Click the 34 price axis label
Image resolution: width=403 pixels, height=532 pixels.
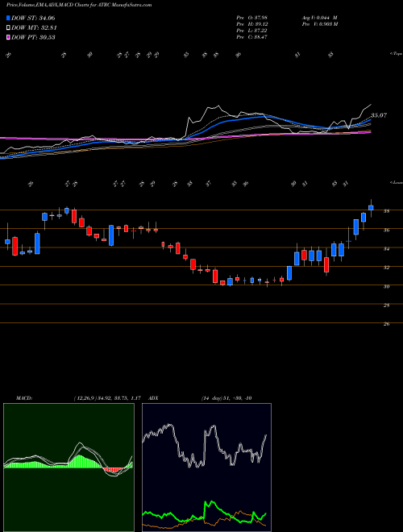pos(386,249)
